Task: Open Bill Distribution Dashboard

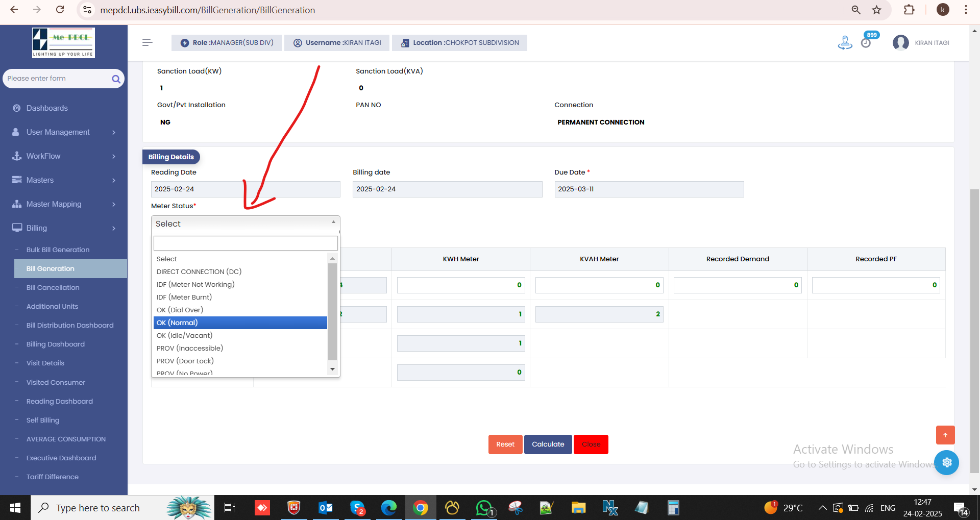Action: click(x=70, y=325)
